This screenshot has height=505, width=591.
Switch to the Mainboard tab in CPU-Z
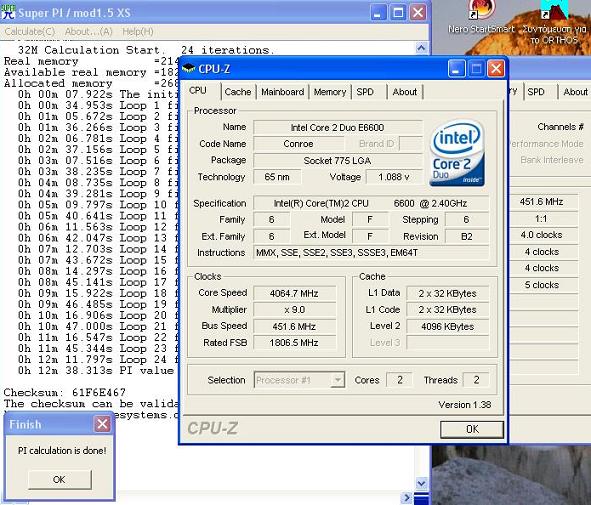(x=283, y=92)
